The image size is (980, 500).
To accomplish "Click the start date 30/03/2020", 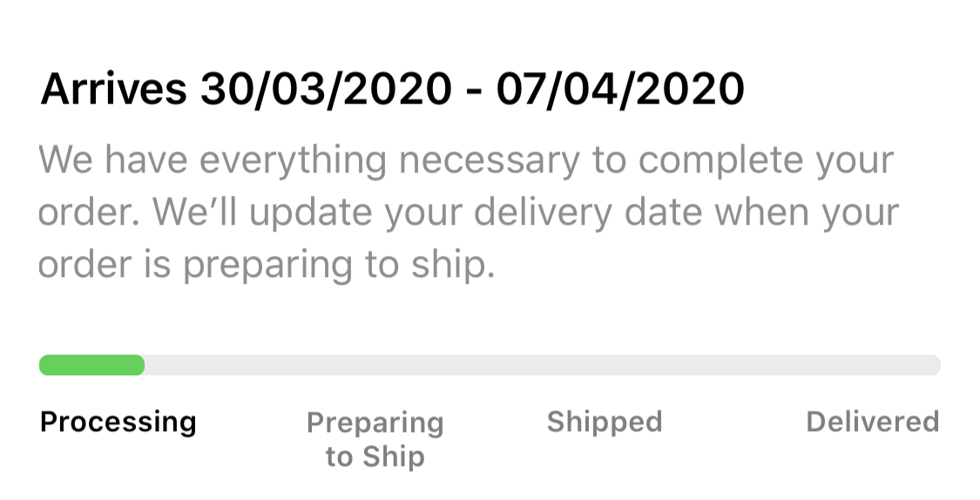I will point(326,89).
